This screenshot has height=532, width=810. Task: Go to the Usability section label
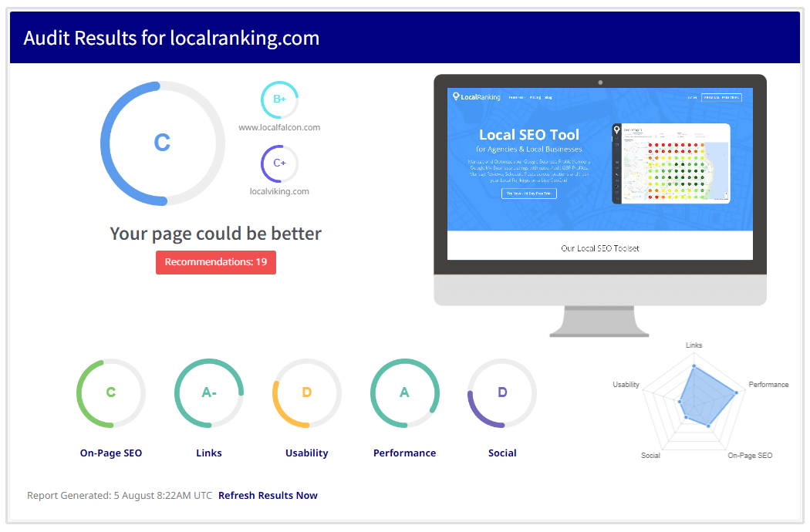[x=306, y=453]
